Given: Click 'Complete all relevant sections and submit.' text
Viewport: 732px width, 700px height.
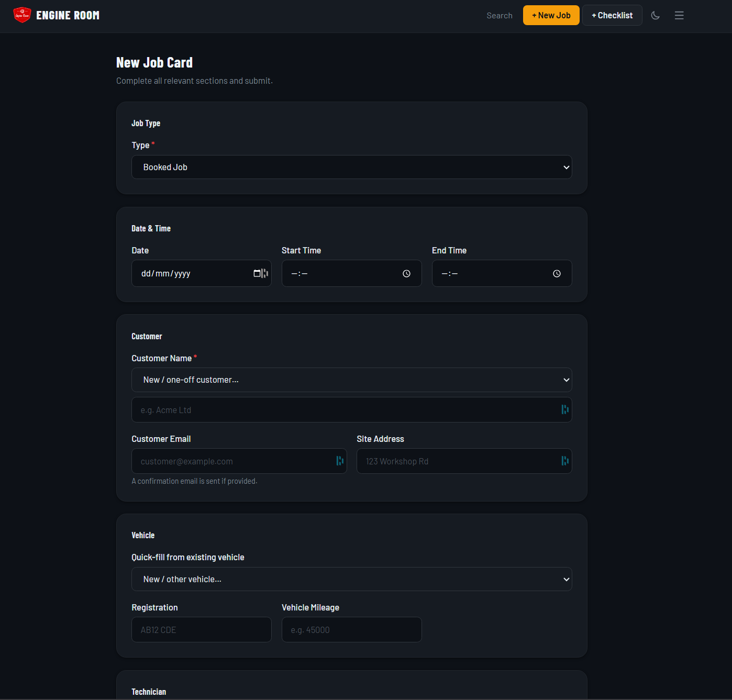Looking at the screenshot, I should [194, 81].
